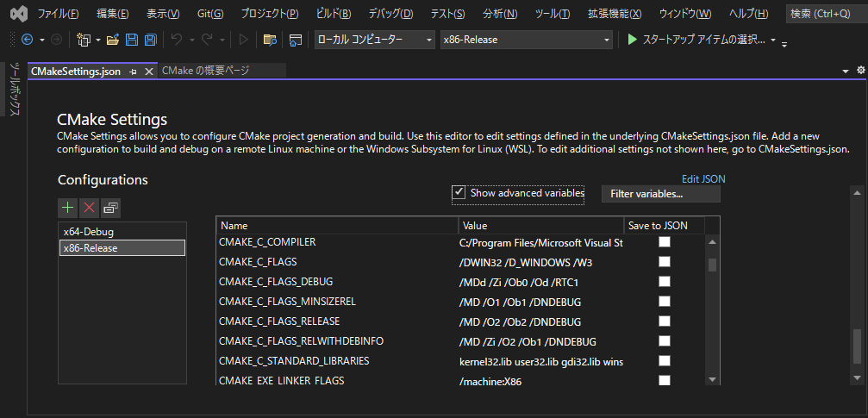
Task: Close the CMakeSettings.json tab
Action: [x=148, y=72]
